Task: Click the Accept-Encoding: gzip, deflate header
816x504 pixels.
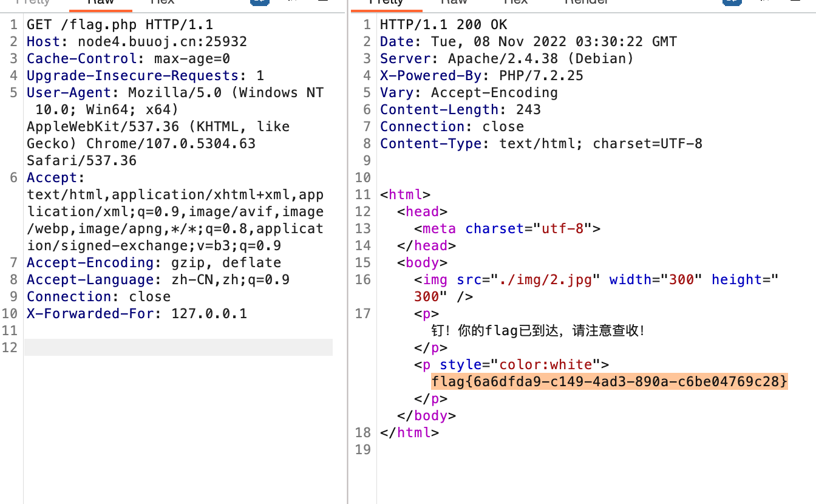Action: 154,263
